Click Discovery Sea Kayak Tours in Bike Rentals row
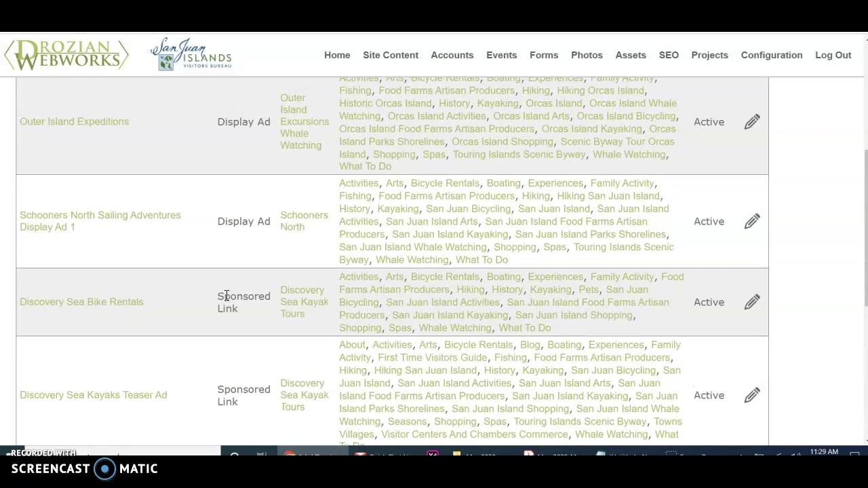The height and width of the screenshot is (488, 868). tap(304, 302)
